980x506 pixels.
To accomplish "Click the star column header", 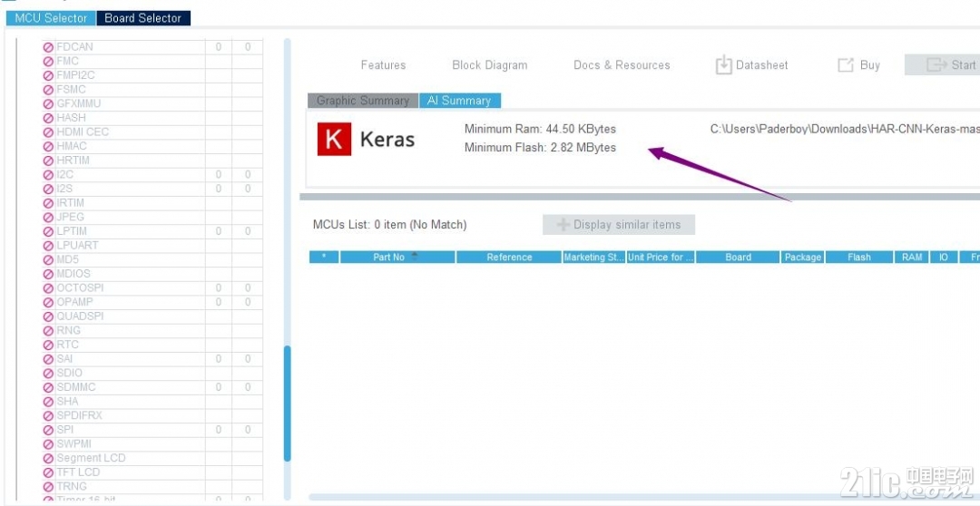I will coord(324,257).
